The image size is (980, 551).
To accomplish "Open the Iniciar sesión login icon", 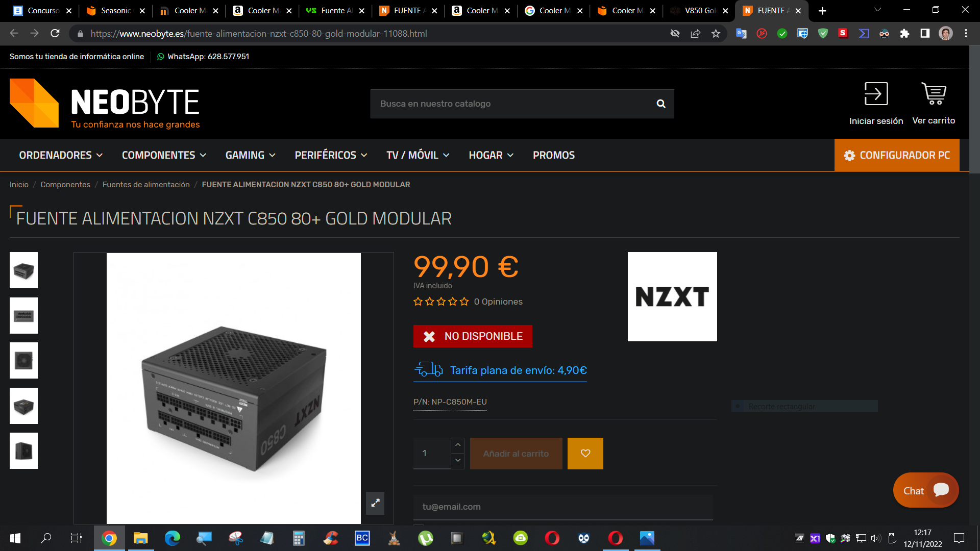I will pos(876,94).
